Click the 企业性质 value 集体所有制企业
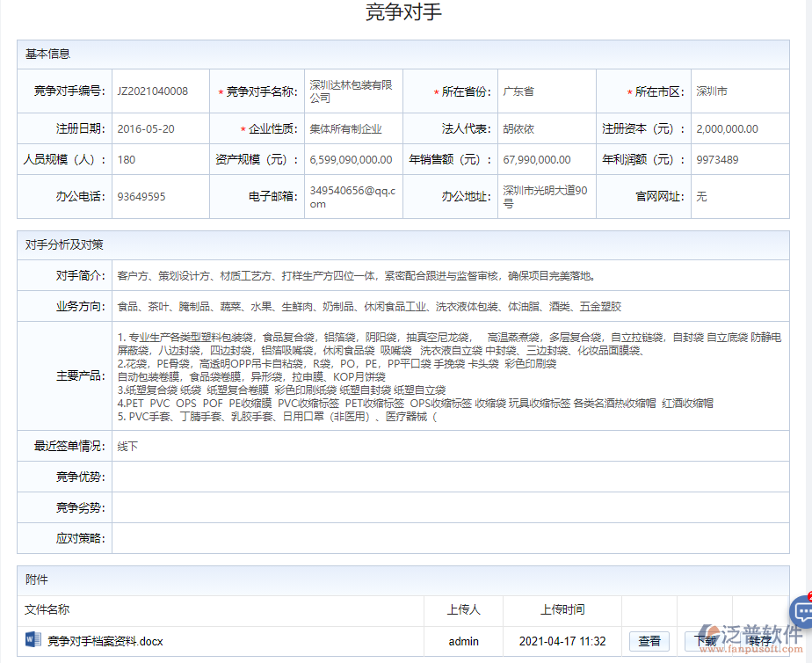This screenshot has width=812, height=663. click(x=345, y=129)
